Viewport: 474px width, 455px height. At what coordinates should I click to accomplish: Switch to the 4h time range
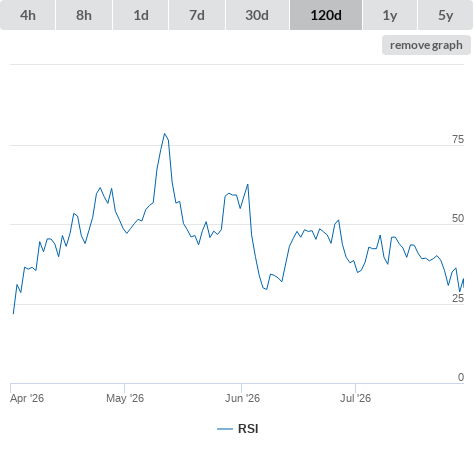[x=28, y=15]
